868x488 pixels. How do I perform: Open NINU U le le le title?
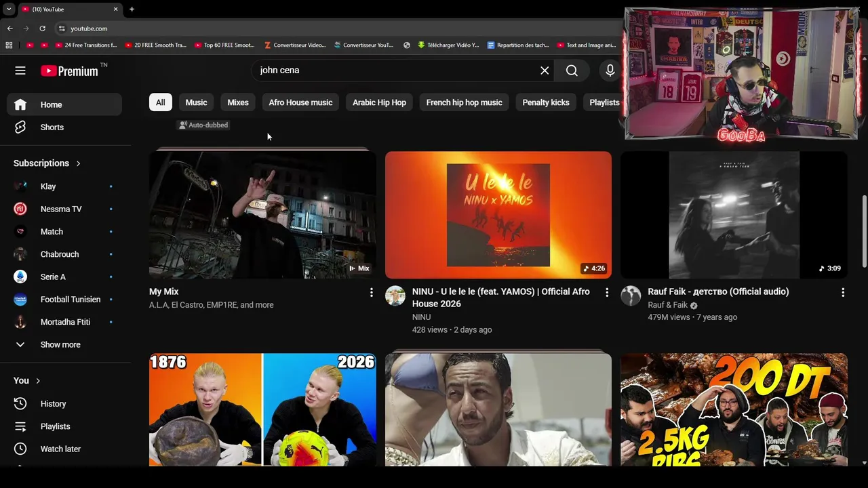tap(501, 298)
